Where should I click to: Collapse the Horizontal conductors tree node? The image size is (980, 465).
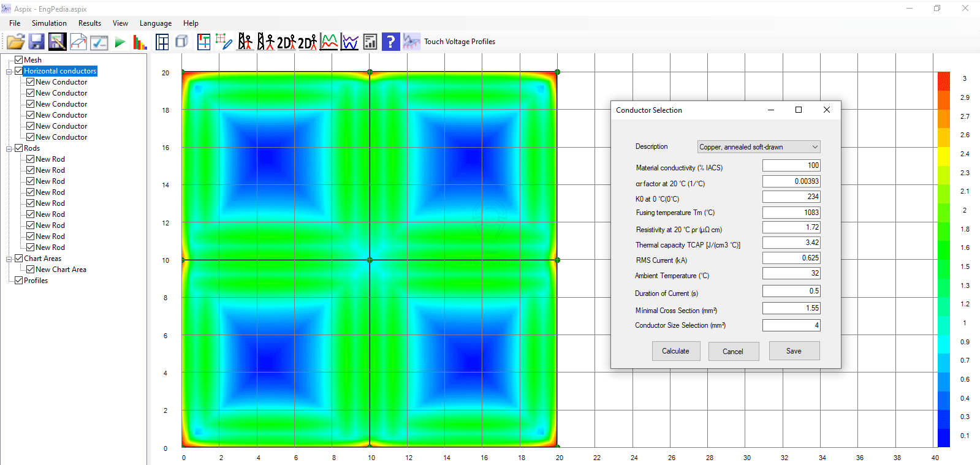pyautogui.click(x=9, y=72)
